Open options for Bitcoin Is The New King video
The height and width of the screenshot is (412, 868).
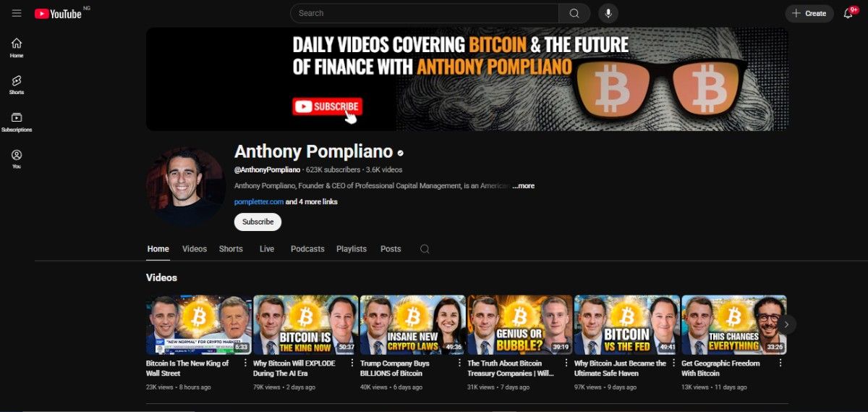point(245,363)
